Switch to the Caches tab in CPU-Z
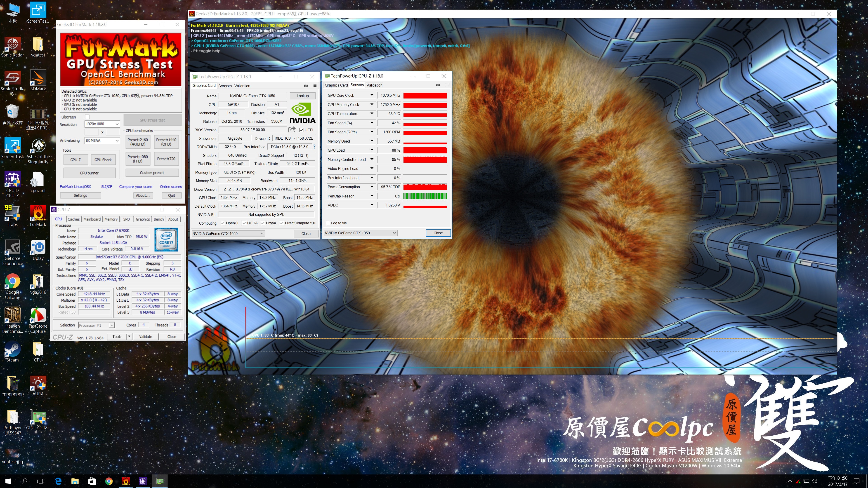 coord(73,219)
